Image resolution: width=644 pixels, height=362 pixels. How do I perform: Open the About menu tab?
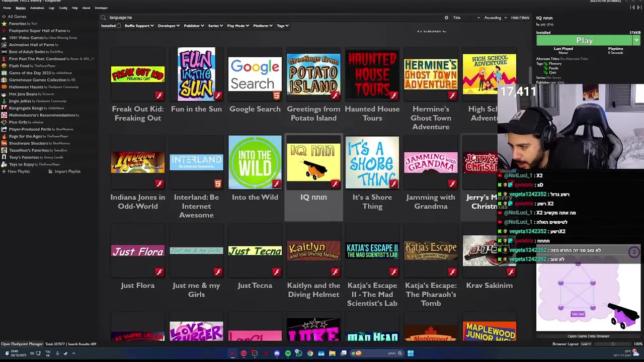[86, 8]
